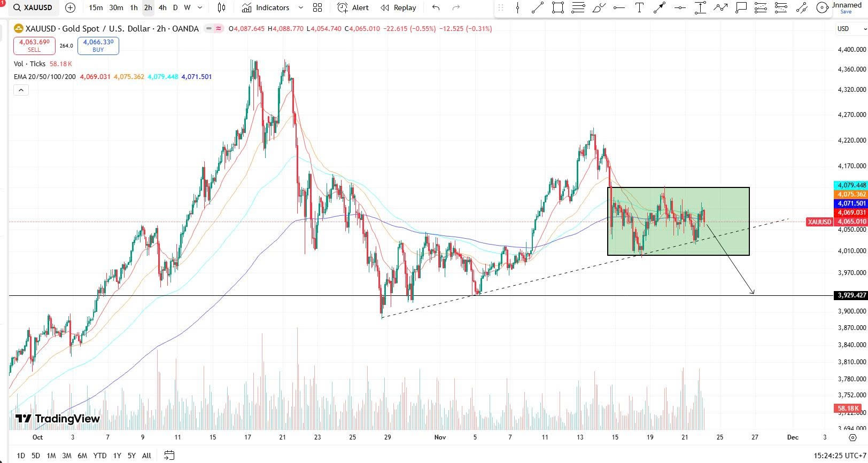Click the add symbol plus icon
This screenshot has height=463, width=868.
tap(70, 7)
